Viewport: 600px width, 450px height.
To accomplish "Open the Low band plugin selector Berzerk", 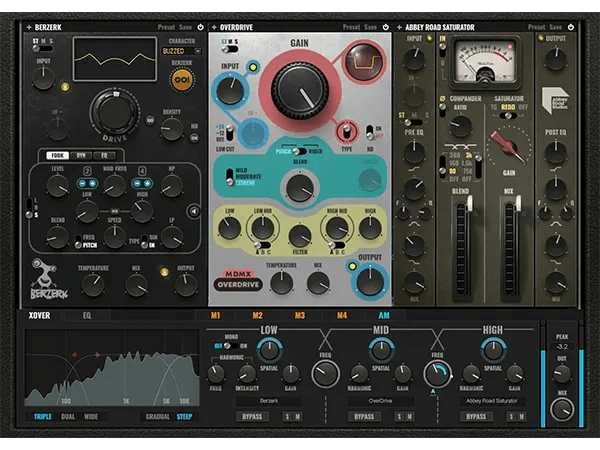I will click(269, 401).
